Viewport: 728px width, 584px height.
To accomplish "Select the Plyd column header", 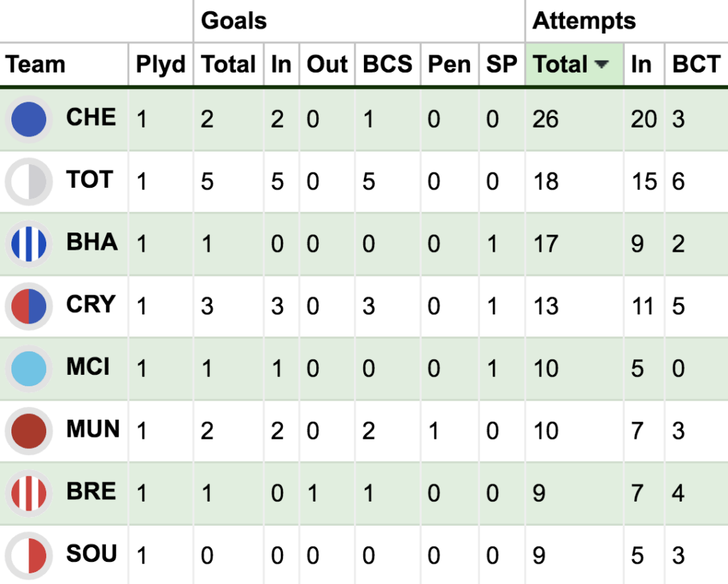I will click(x=161, y=65).
